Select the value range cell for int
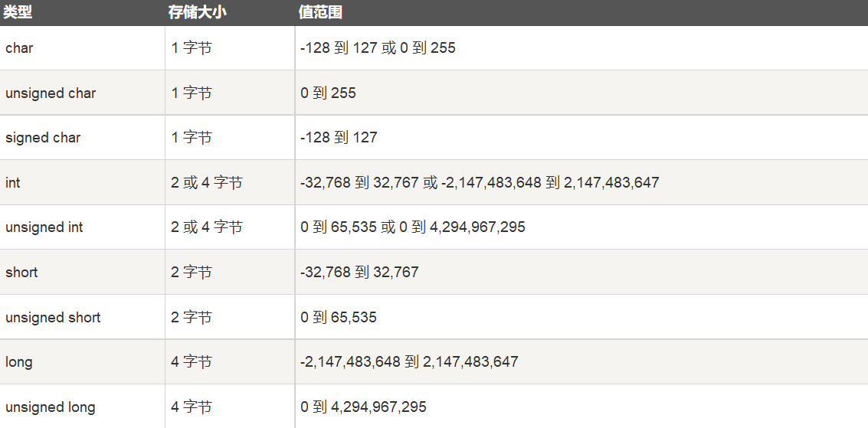The image size is (868, 428). 480,183
